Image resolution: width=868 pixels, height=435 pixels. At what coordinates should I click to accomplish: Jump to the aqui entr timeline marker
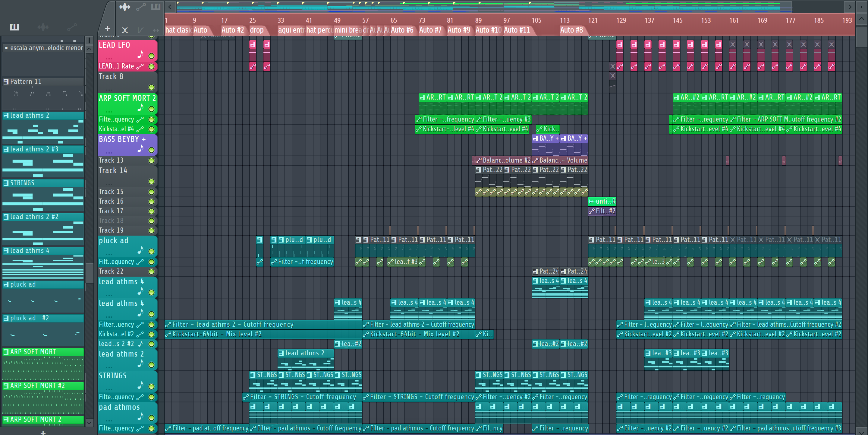(x=291, y=30)
